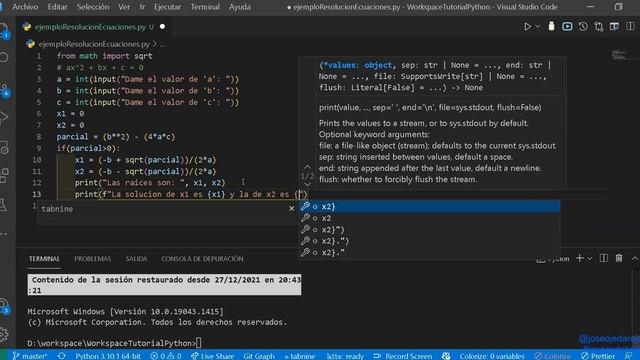This screenshot has height=360, width=640.
Task: Open Run and Debug in the activity bar
Action: click(4, 117)
